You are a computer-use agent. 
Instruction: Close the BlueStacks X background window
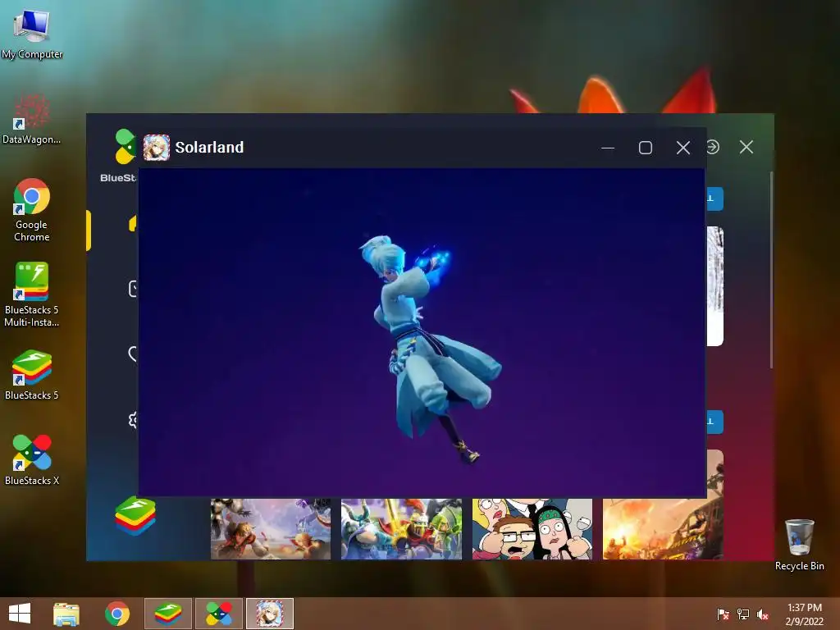click(x=746, y=147)
